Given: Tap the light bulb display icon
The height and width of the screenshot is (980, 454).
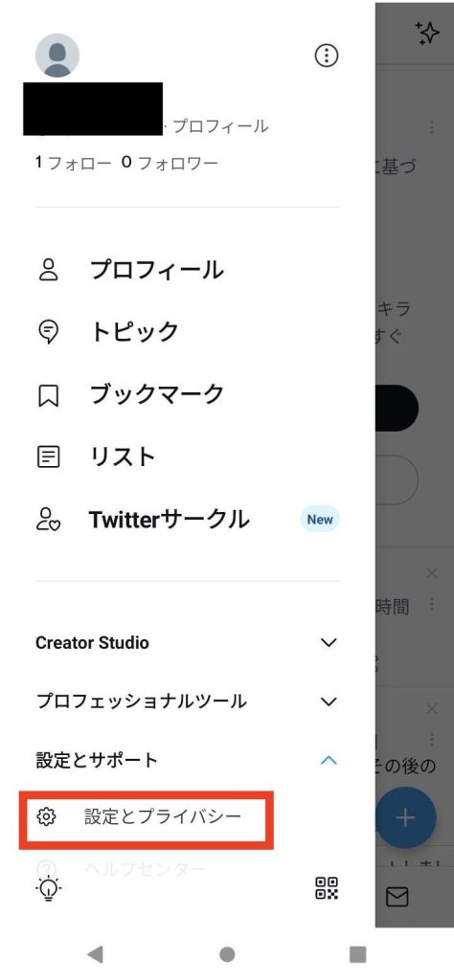Looking at the screenshot, I should (49, 887).
